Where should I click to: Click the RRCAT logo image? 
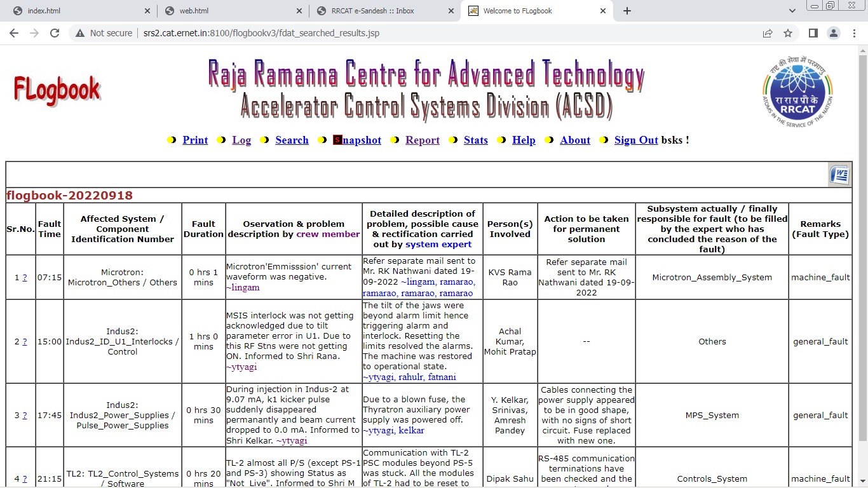pyautogui.click(x=797, y=91)
